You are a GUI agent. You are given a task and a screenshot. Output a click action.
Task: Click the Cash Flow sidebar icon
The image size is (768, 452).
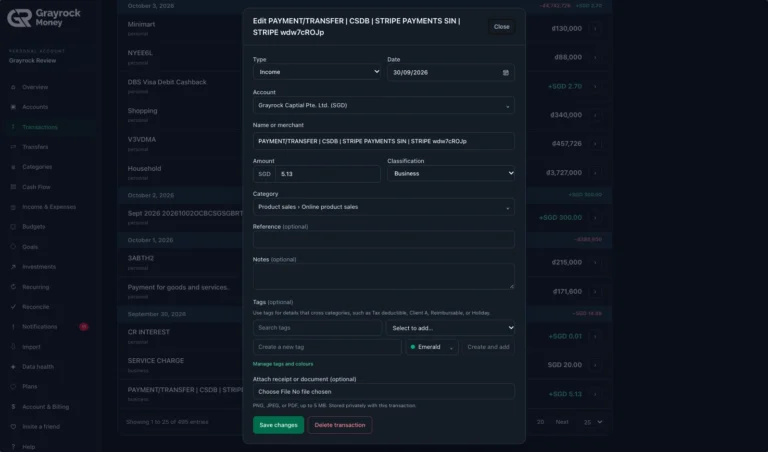[x=13, y=187]
